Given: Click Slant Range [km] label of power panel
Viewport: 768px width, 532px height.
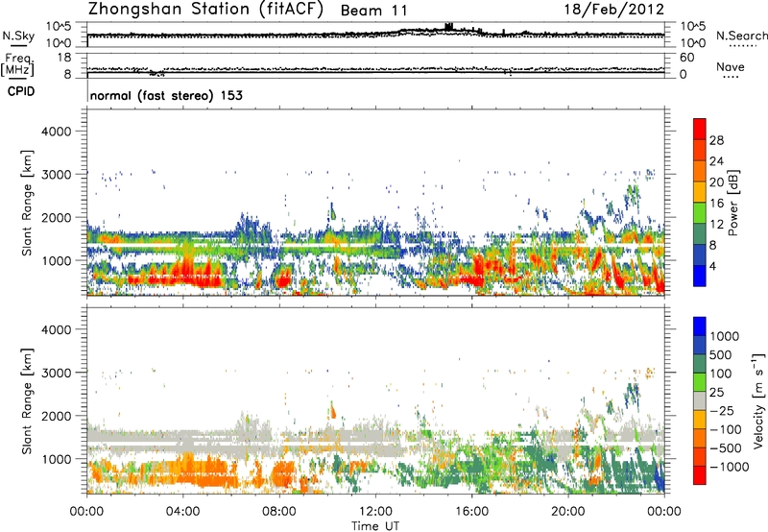Looking at the screenshot, I should pyautogui.click(x=27, y=203).
